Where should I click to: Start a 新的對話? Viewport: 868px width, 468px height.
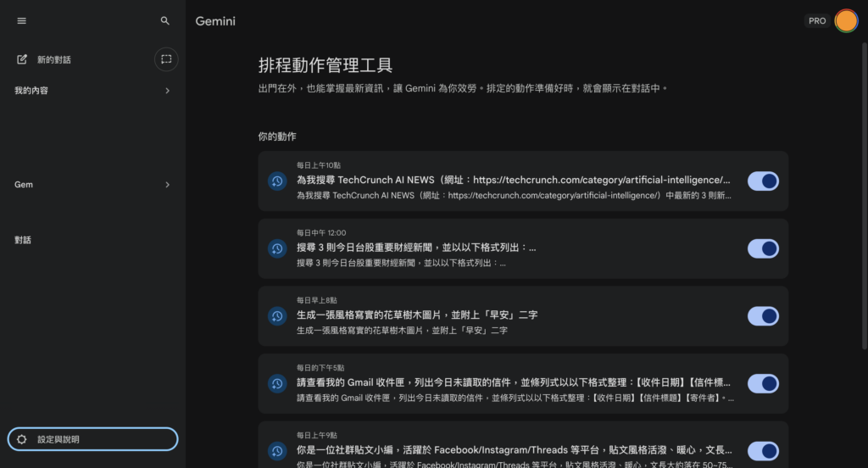tap(53, 60)
